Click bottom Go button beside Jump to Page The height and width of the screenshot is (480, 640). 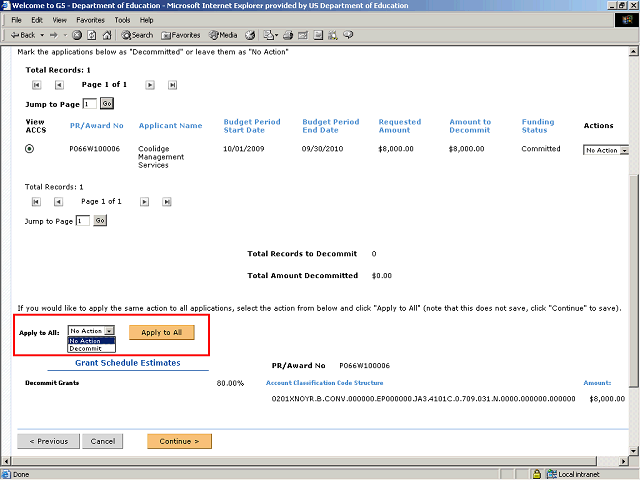[100, 221]
